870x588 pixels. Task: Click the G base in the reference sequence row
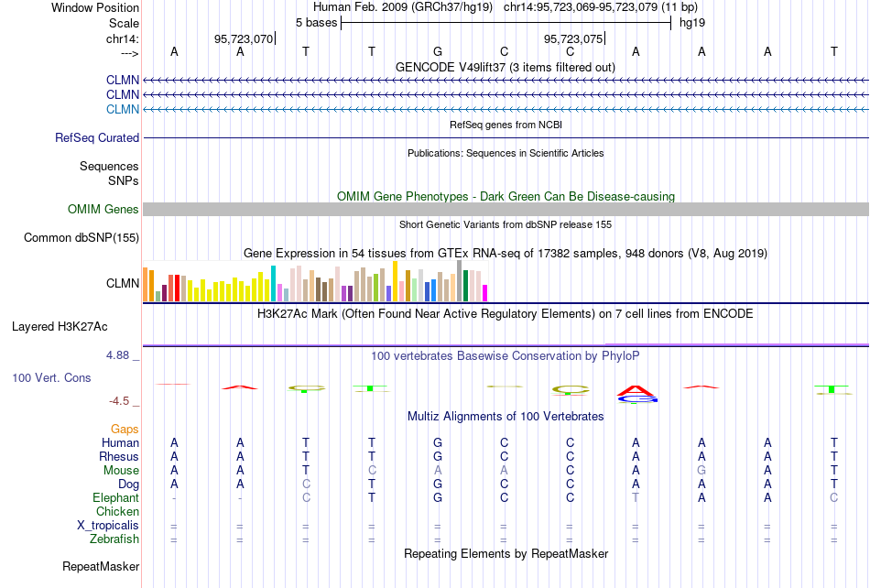(438, 51)
